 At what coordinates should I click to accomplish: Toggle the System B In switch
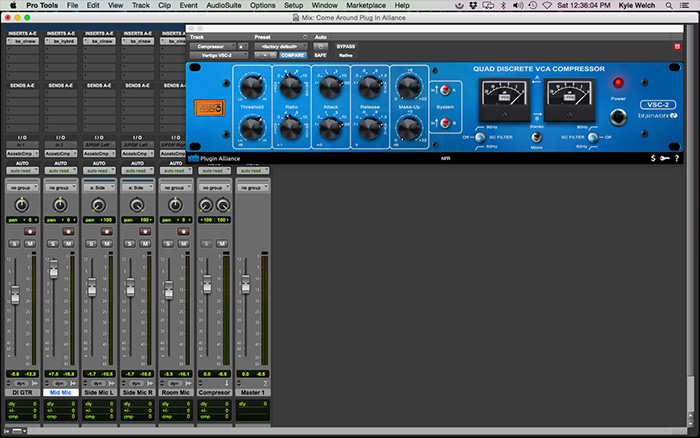click(445, 123)
